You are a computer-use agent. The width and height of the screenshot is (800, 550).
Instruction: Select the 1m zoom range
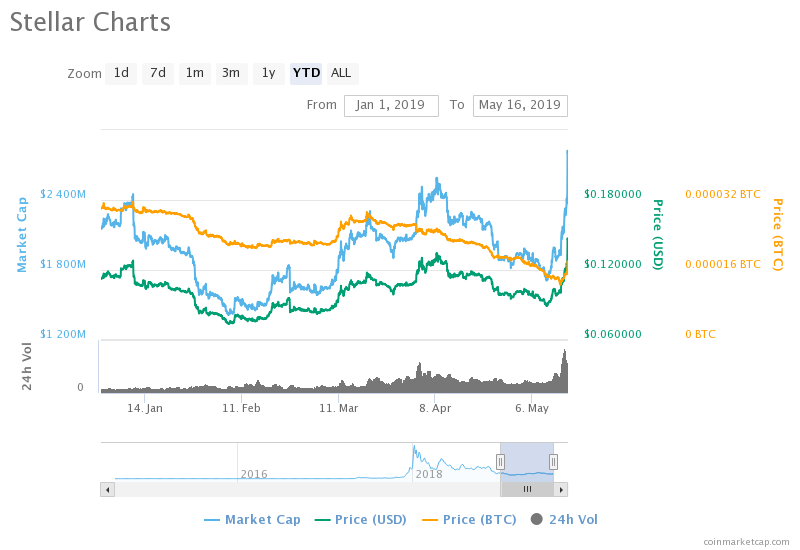(x=194, y=73)
